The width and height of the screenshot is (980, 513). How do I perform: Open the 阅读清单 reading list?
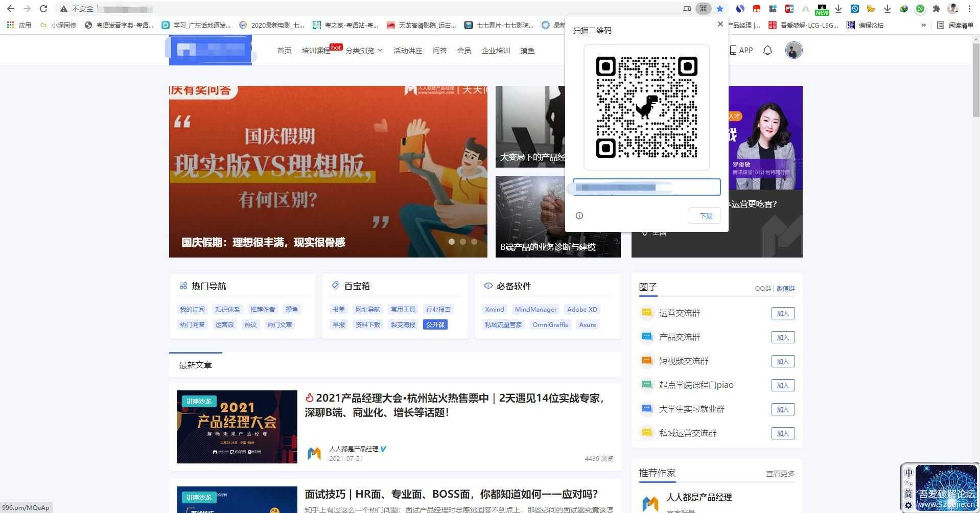coord(955,25)
